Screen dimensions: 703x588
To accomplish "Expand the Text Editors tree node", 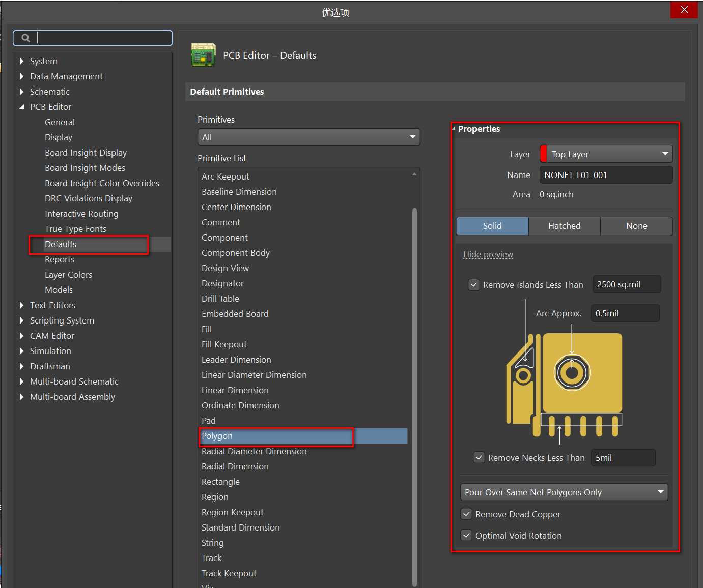I will (x=21, y=305).
